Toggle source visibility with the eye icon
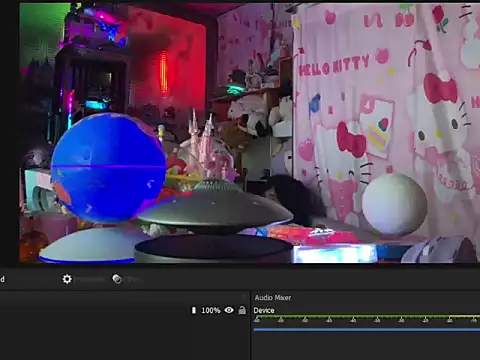The height and width of the screenshot is (360, 480). coord(229,310)
